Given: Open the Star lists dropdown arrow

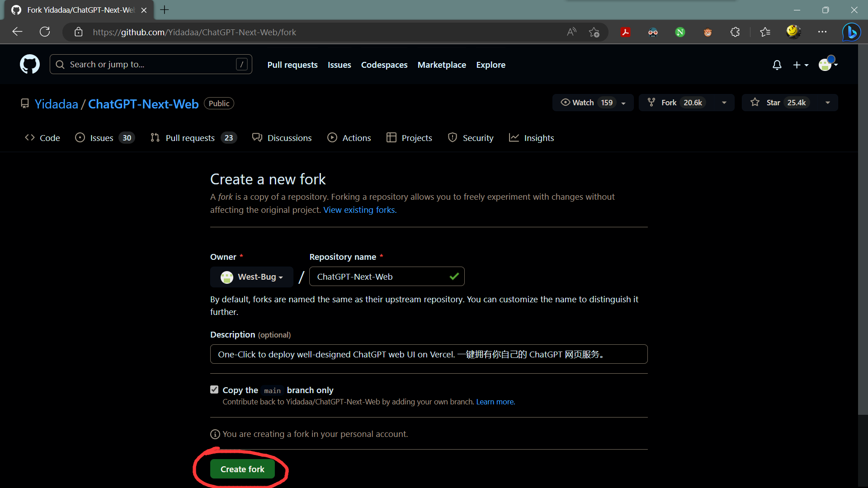Looking at the screenshot, I should [x=827, y=103].
